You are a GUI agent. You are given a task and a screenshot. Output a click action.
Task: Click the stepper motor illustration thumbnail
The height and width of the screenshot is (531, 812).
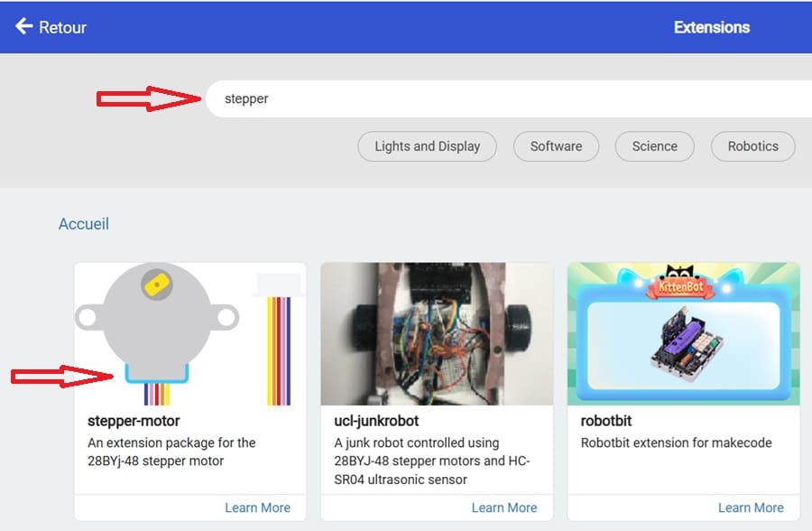(x=189, y=334)
